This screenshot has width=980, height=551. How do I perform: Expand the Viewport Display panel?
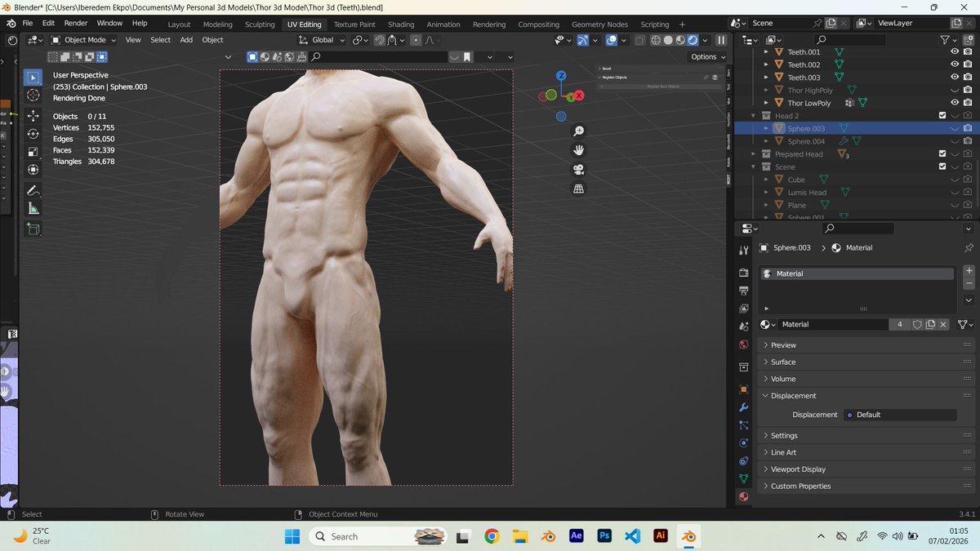[866, 469]
